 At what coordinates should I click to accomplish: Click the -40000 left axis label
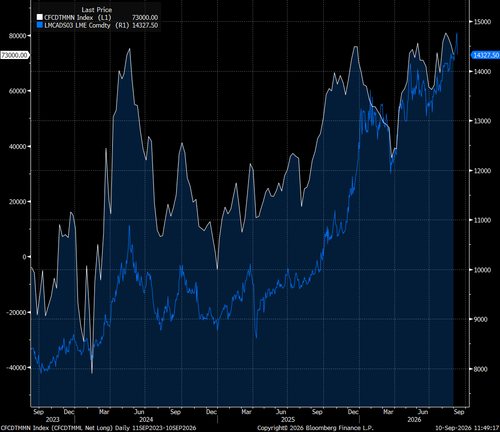[x=16, y=367]
